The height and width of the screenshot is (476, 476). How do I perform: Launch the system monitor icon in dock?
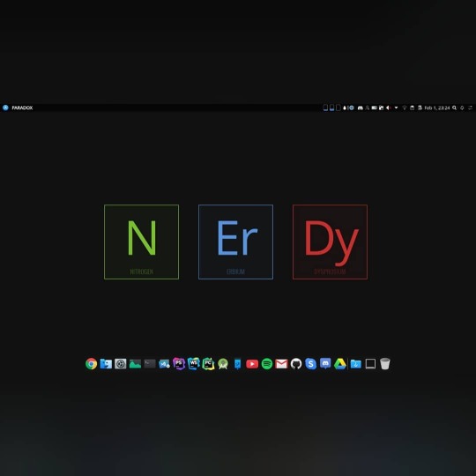pos(135,364)
